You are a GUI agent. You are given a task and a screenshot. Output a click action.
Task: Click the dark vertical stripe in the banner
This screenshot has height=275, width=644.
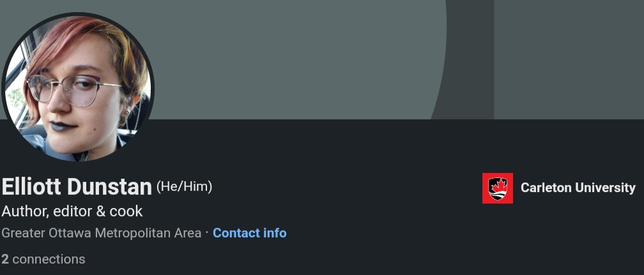point(470,59)
